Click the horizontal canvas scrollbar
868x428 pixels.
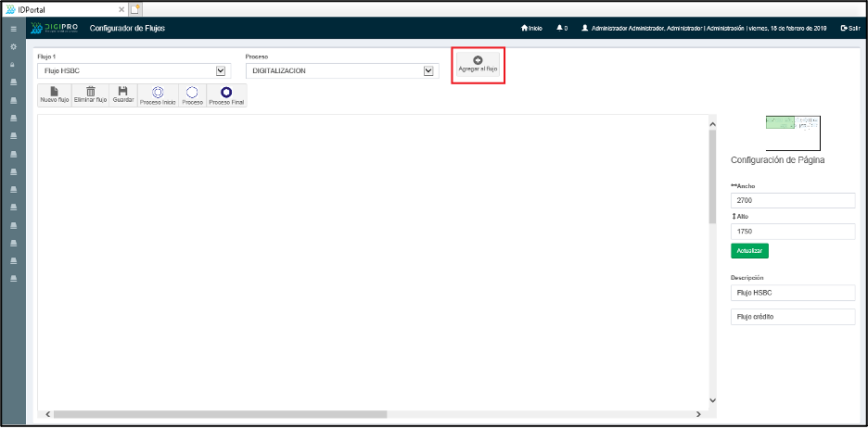tap(219, 414)
